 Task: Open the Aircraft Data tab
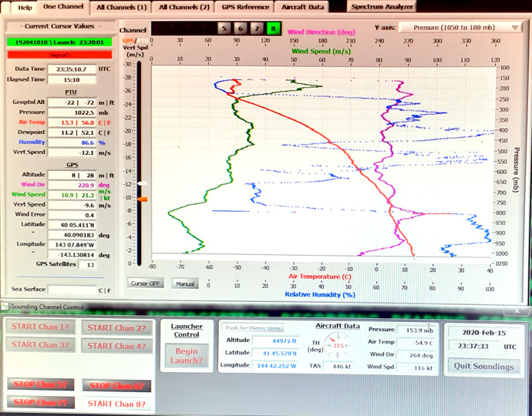[x=302, y=7]
